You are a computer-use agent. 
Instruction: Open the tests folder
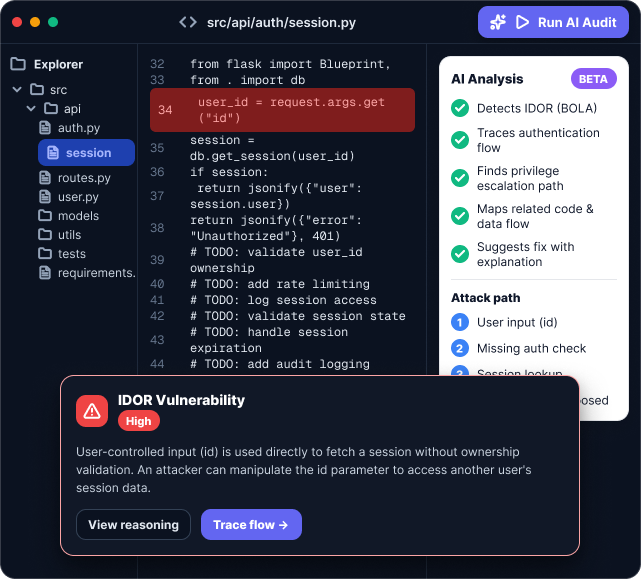[62, 254]
